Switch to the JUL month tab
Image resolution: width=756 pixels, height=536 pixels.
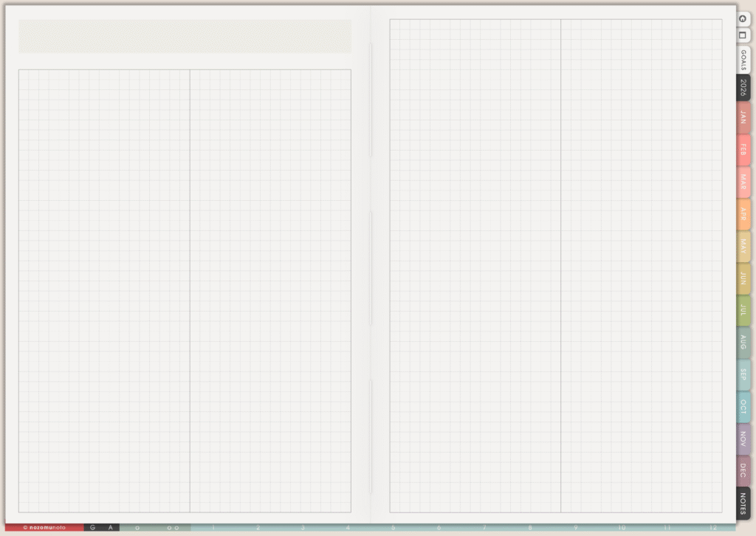point(743,310)
